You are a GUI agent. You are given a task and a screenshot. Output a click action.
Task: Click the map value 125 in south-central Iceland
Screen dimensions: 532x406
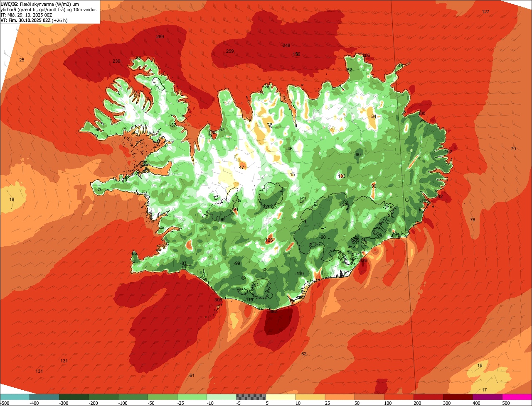click(x=269, y=240)
